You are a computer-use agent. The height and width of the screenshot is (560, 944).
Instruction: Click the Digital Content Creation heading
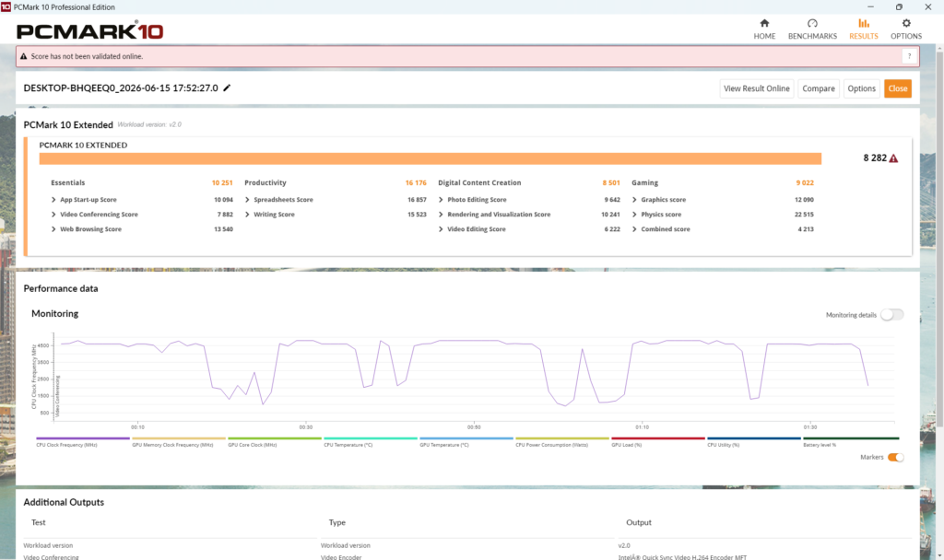coord(479,183)
